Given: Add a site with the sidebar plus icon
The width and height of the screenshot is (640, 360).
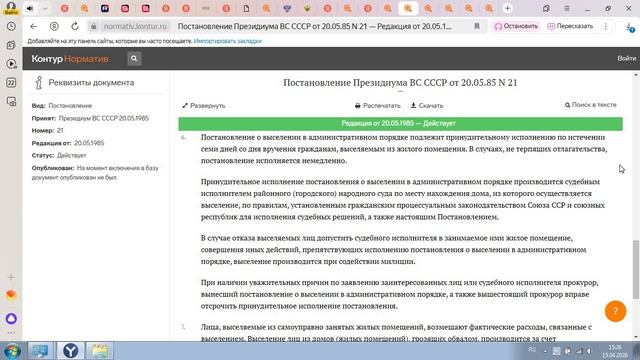Looking at the screenshot, I should (11, 277).
